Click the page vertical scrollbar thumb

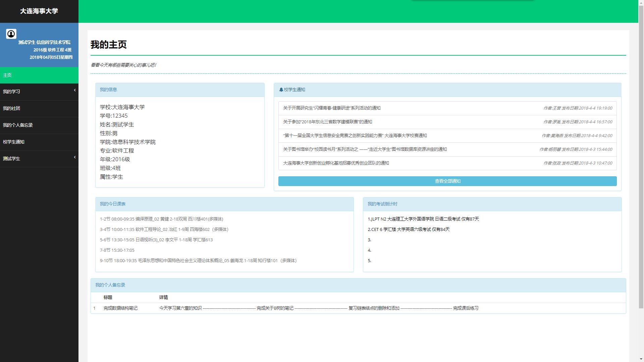tap(641, 157)
